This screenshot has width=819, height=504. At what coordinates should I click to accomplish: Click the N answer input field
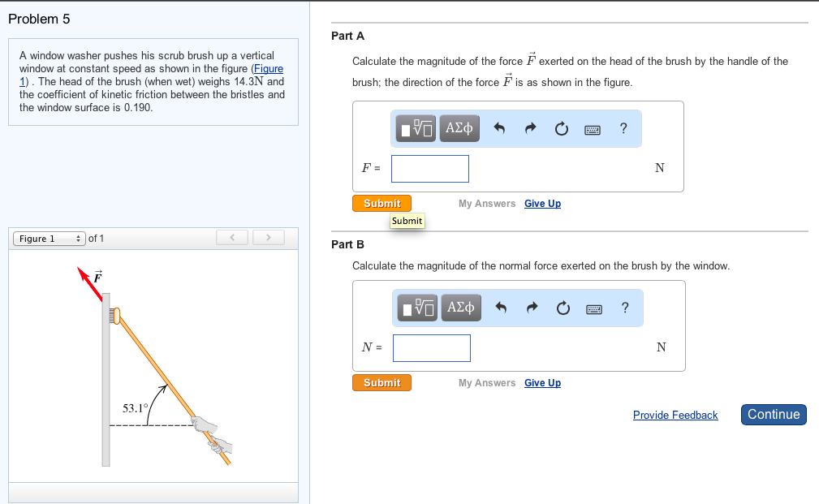coord(431,348)
